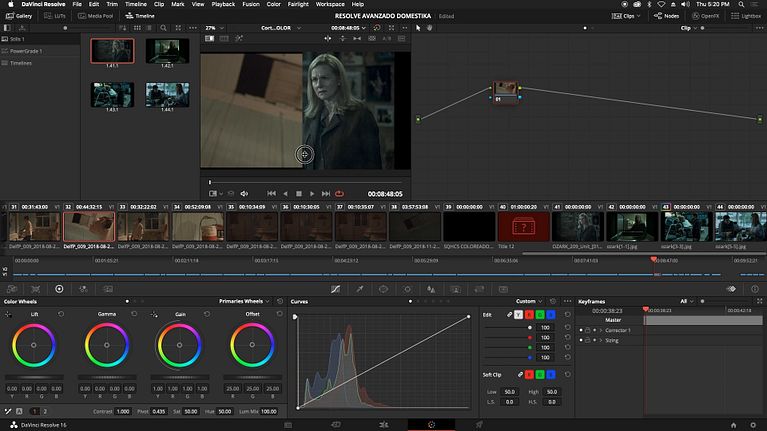The width and height of the screenshot is (767, 431).
Task: Open the Power Window palette icon
Action: (x=384, y=289)
